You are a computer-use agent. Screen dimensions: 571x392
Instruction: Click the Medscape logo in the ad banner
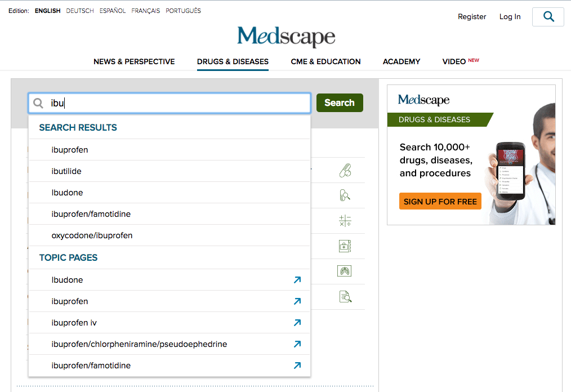point(423,100)
